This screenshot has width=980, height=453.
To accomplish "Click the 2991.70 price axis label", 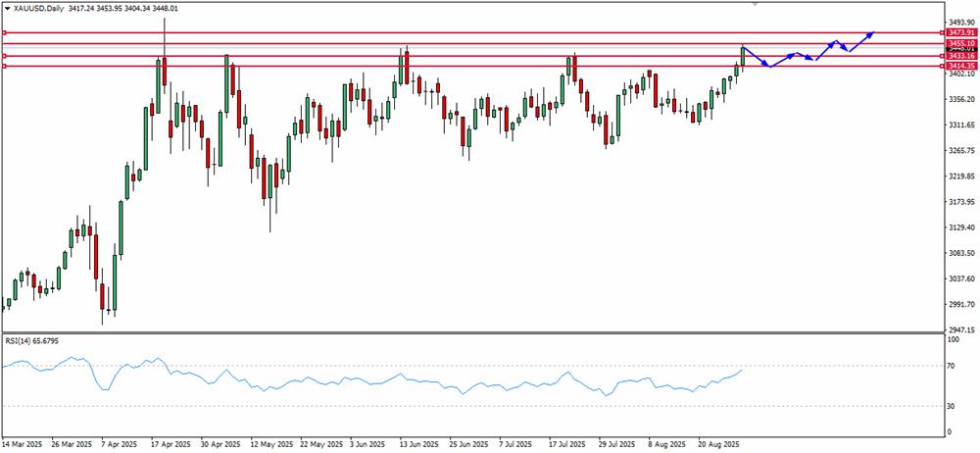I will click(x=962, y=304).
